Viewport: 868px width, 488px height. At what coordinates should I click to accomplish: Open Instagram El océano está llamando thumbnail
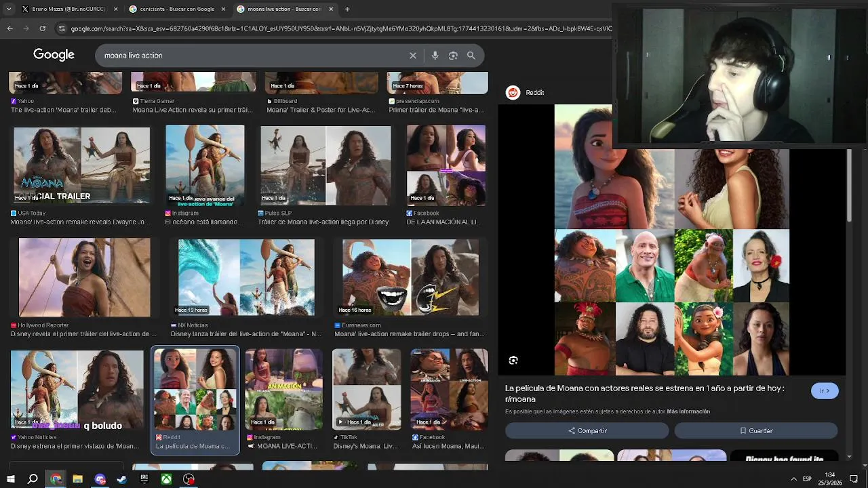pyautogui.click(x=205, y=166)
